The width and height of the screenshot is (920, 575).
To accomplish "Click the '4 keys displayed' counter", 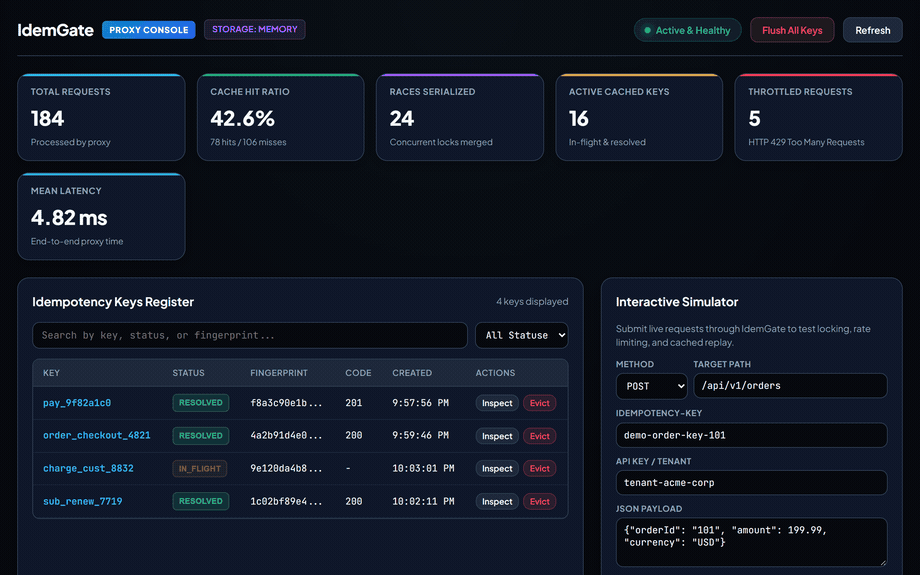I will tap(532, 301).
